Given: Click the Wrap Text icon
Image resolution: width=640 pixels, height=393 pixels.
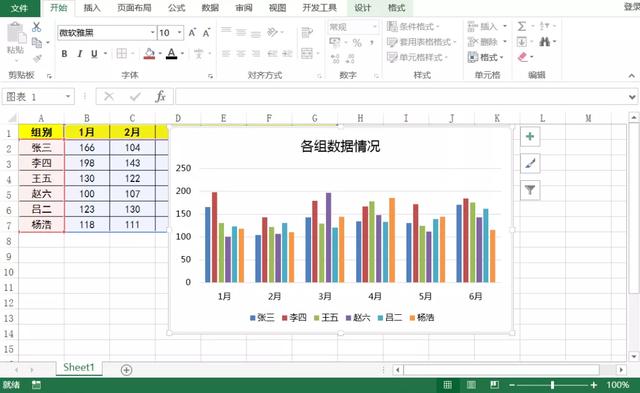Looking at the screenshot, I should coord(307,32).
